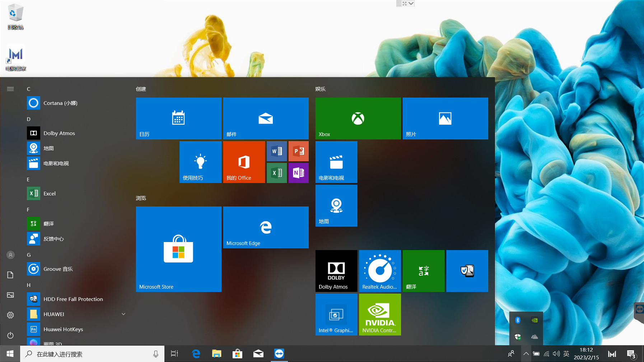The width and height of the screenshot is (644, 362).
Task: Open File Explorer from taskbar
Action: point(216,354)
